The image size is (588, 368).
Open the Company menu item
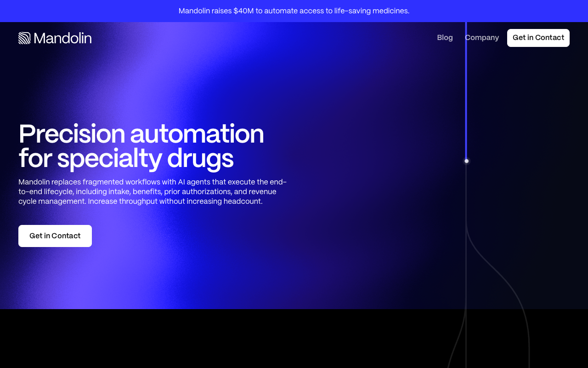tap(482, 38)
